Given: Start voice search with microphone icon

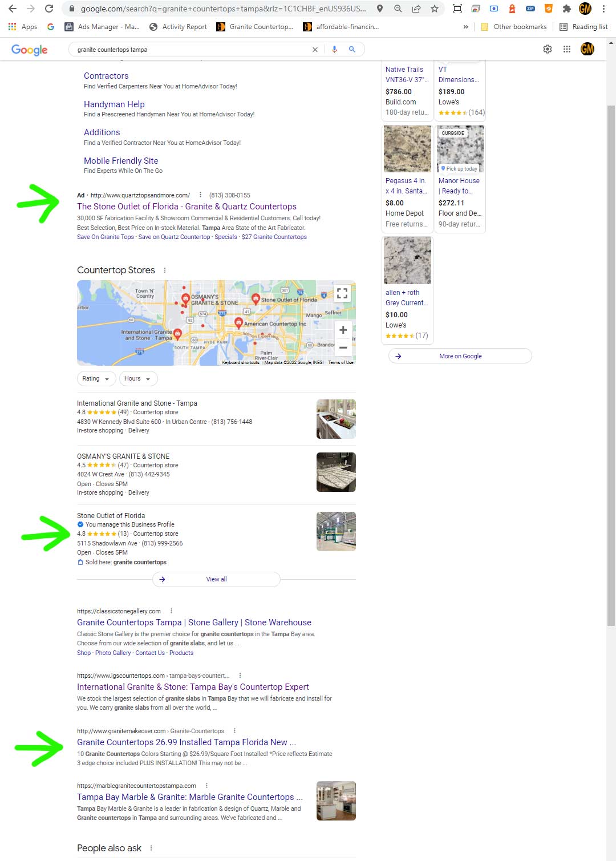Looking at the screenshot, I should (x=335, y=50).
